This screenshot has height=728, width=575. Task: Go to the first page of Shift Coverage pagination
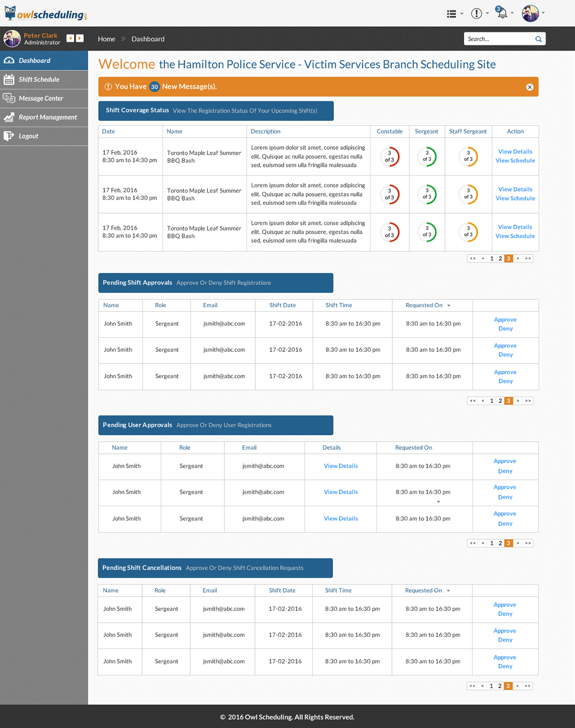tap(473, 259)
